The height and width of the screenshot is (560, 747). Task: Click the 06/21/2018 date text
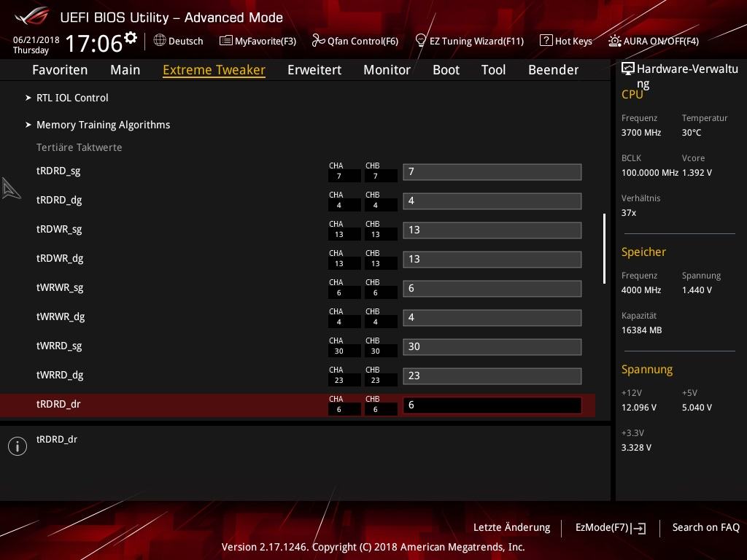tap(36, 40)
